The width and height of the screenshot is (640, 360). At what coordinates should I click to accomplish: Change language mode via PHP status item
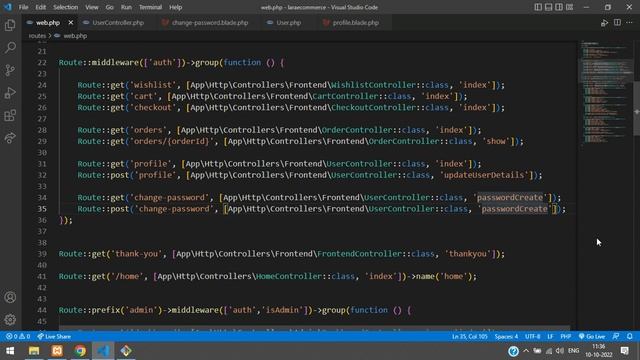(565, 336)
